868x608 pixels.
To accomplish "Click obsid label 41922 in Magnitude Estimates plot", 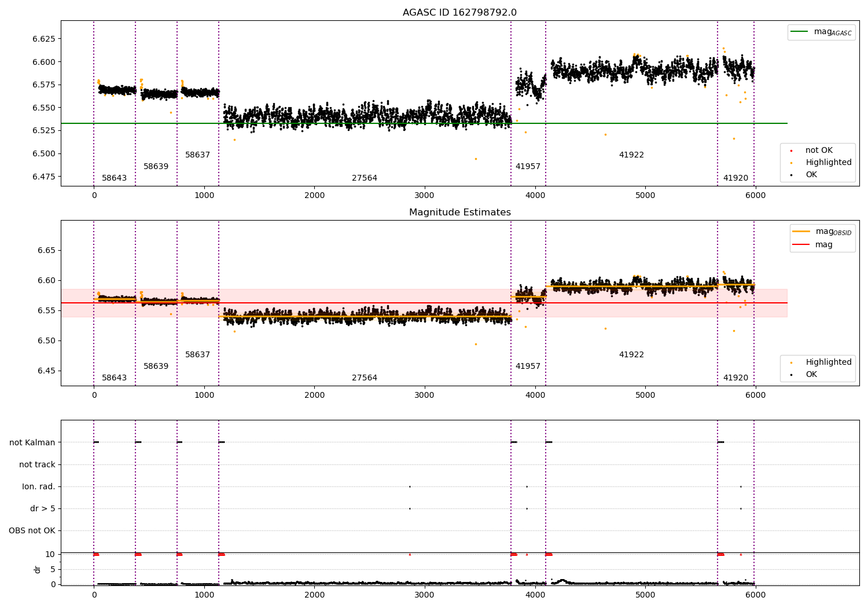I will (631, 355).
